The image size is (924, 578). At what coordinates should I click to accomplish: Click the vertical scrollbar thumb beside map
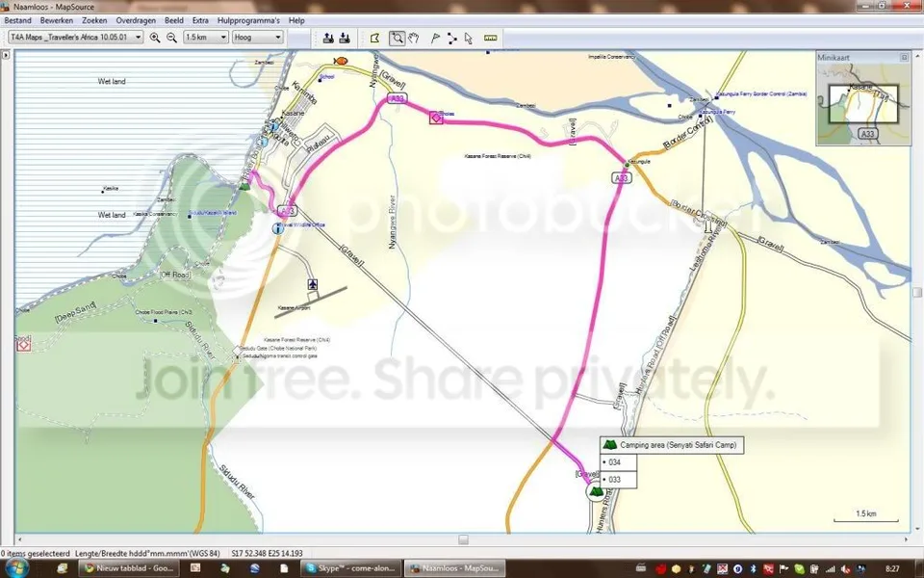(x=917, y=292)
